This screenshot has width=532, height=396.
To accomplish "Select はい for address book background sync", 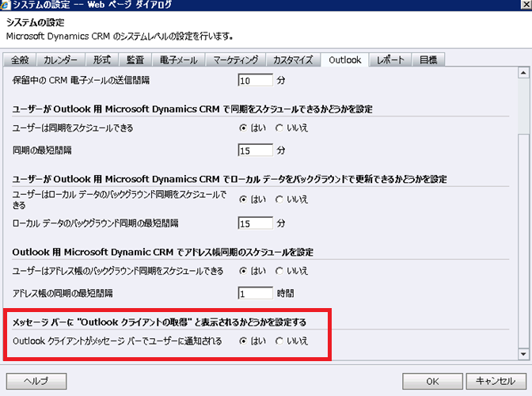I will click(x=242, y=271).
